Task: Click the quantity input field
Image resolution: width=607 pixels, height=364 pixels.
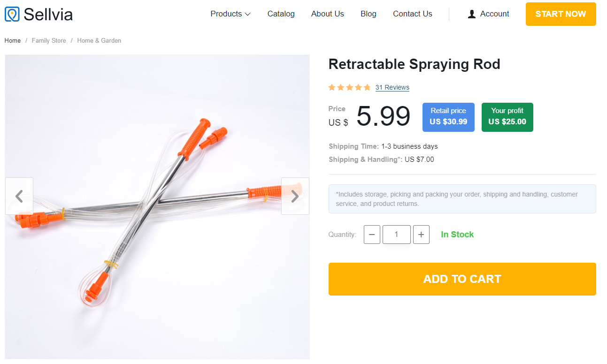Action: pos(396,235)
